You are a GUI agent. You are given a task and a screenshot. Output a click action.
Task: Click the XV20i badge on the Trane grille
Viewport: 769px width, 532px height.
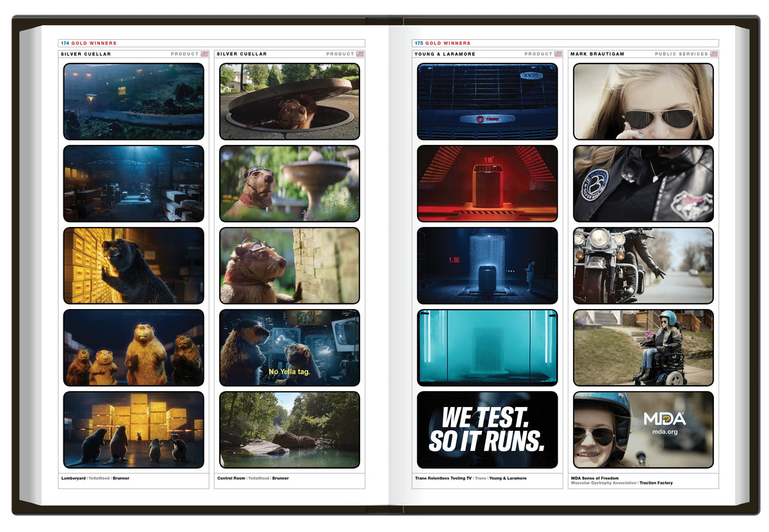pos(531,75)
